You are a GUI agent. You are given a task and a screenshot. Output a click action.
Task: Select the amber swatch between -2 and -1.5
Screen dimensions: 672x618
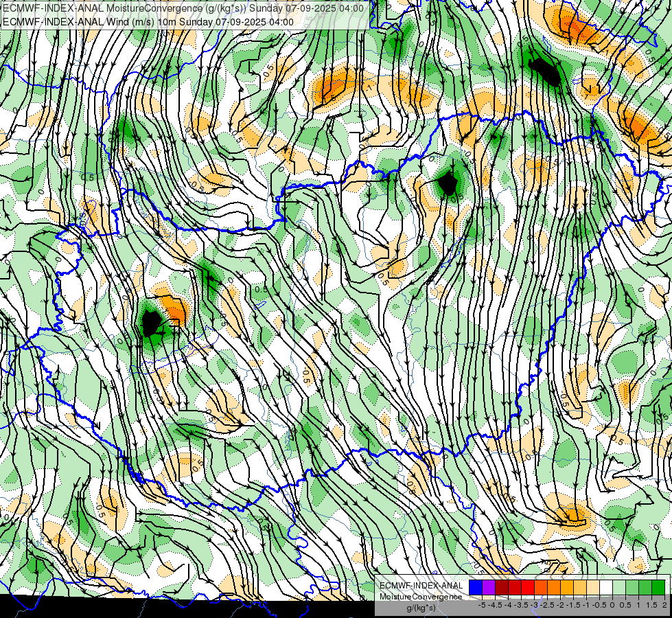[566, 587]
